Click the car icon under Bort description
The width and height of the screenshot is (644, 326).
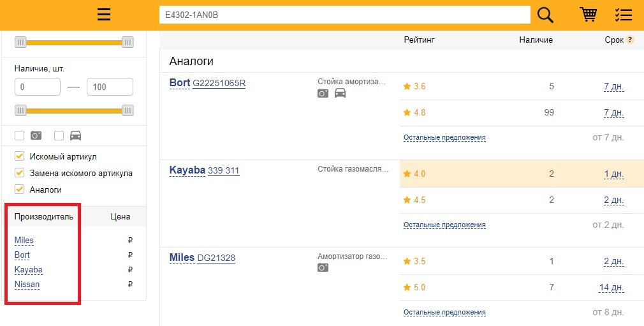click(x=340, y=93)
